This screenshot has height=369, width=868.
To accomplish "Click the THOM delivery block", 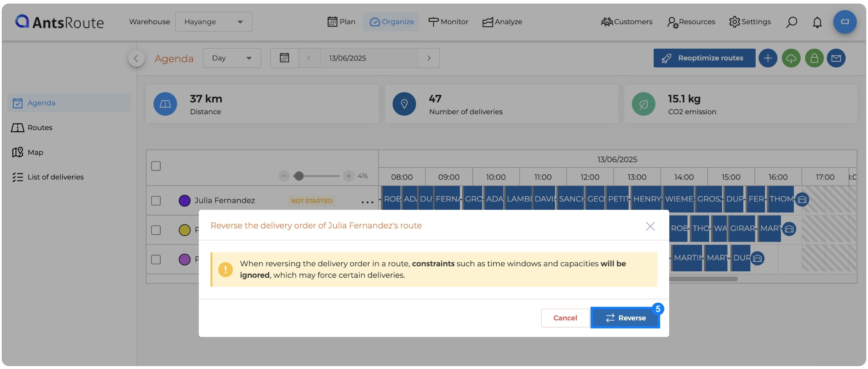I will [780, 199].
